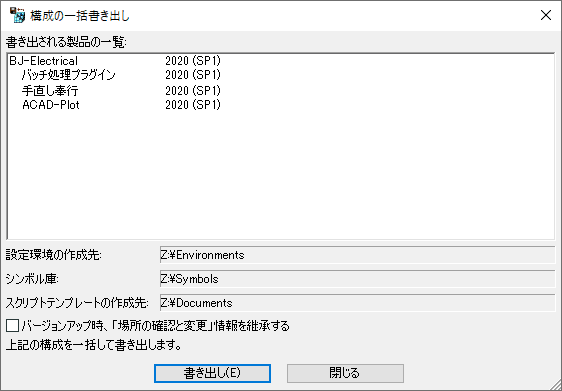
Task: Click the シンボル庫 label
Action: (32, 279)
